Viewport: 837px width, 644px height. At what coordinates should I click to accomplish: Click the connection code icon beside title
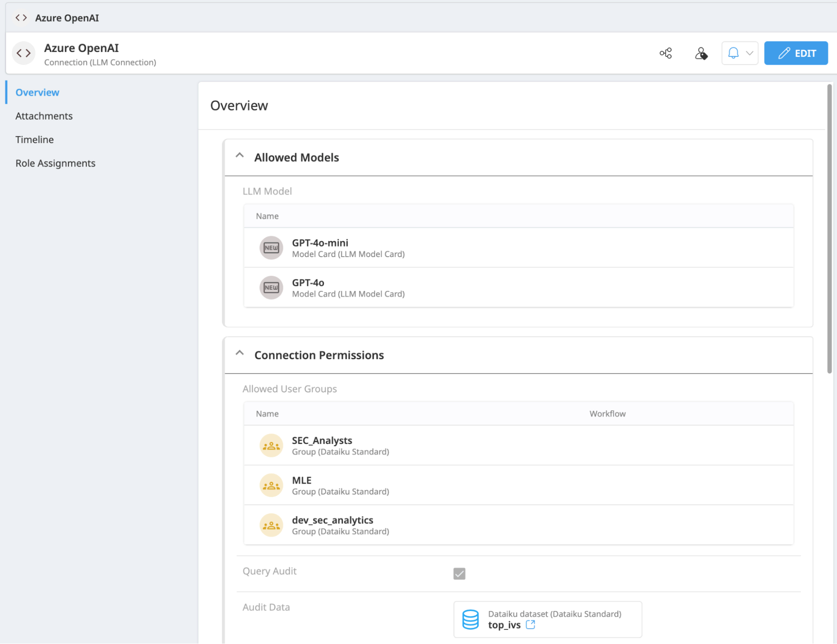point(23,53)
